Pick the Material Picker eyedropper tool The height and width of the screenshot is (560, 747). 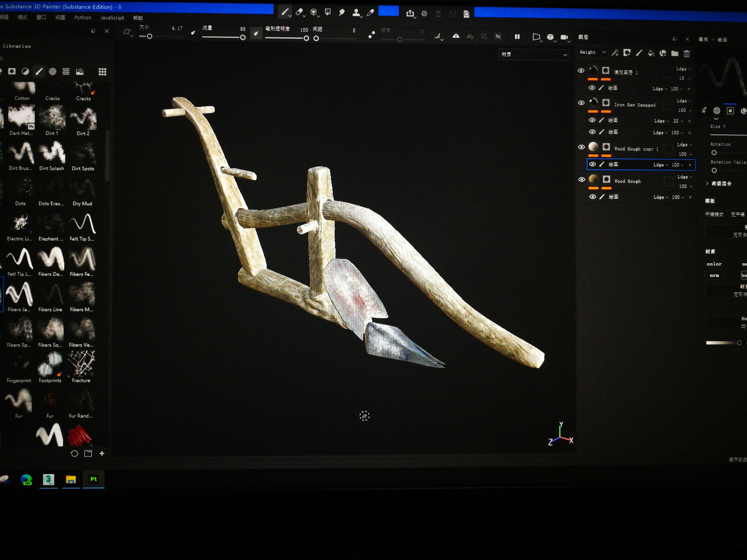(x=370, y=13)
